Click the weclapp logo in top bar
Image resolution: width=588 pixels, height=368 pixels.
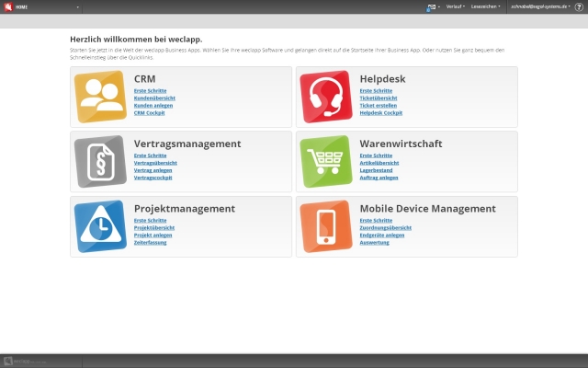(8, 6)
